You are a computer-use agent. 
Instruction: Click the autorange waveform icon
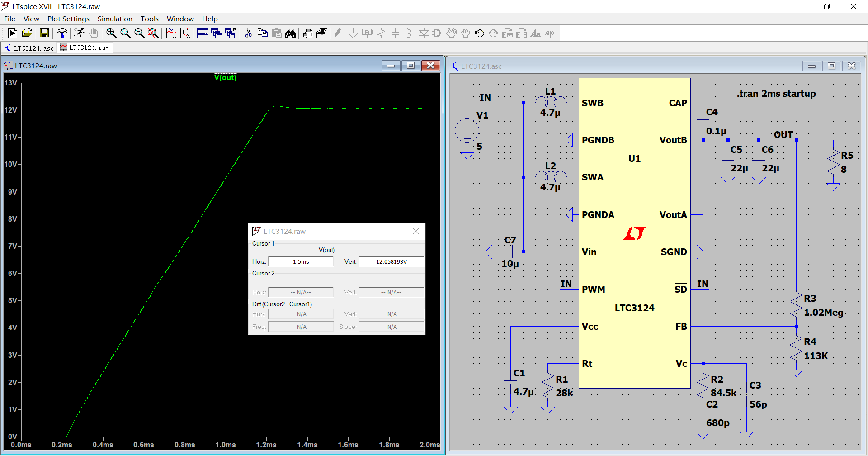pyautogui.click(x=171, y=33)
